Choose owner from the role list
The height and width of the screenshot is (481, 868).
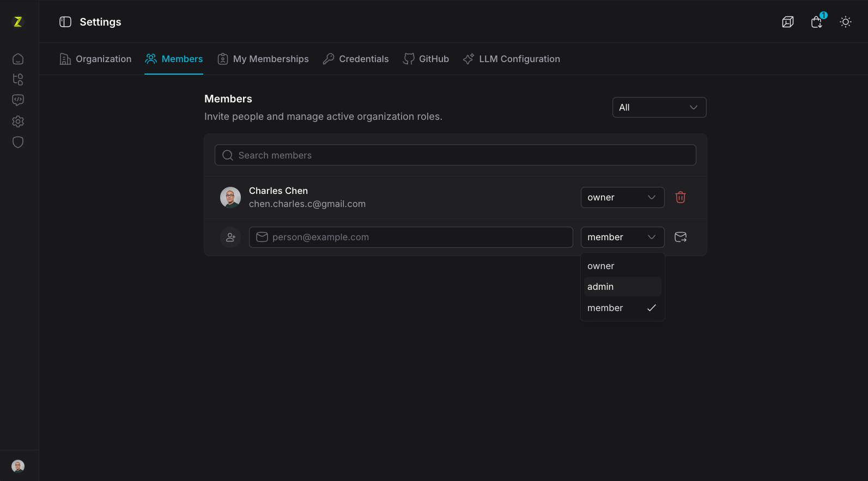coord(622,266)
